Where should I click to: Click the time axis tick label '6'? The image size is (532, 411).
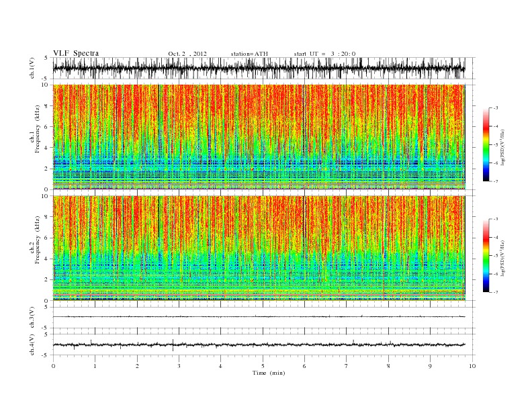(304, 366)
